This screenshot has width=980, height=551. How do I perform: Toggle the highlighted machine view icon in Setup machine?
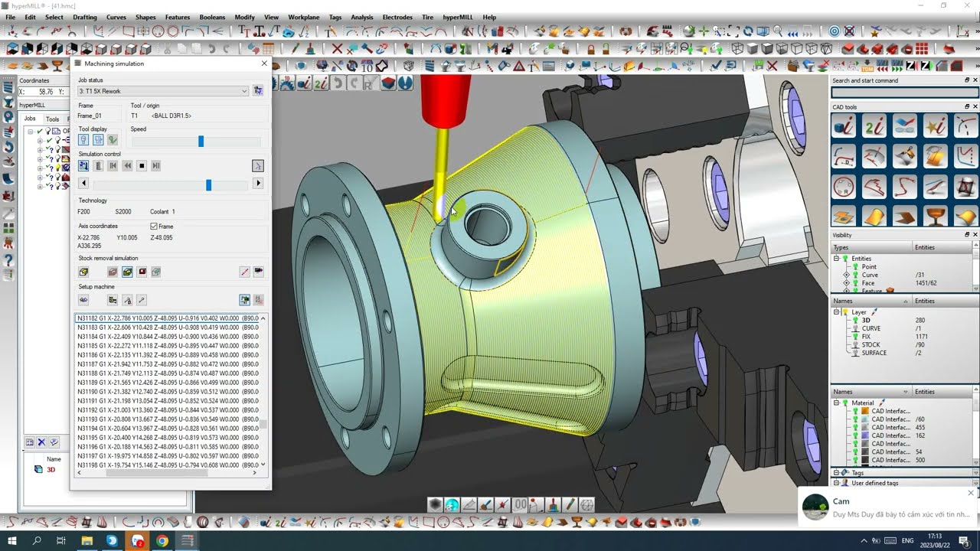(x=244, y=300)
